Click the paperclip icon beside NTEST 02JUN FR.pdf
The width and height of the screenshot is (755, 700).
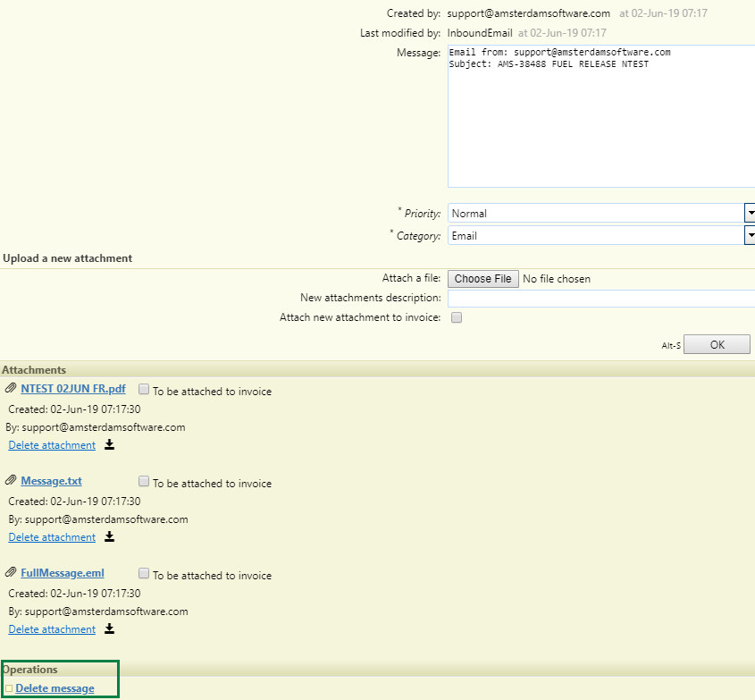10,387
